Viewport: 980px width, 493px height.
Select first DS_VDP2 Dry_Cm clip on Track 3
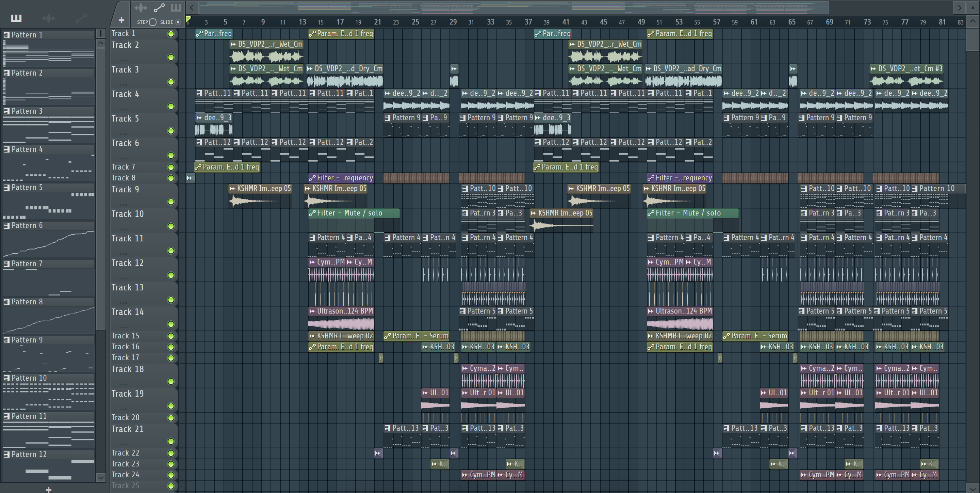[x=345, y=76]
